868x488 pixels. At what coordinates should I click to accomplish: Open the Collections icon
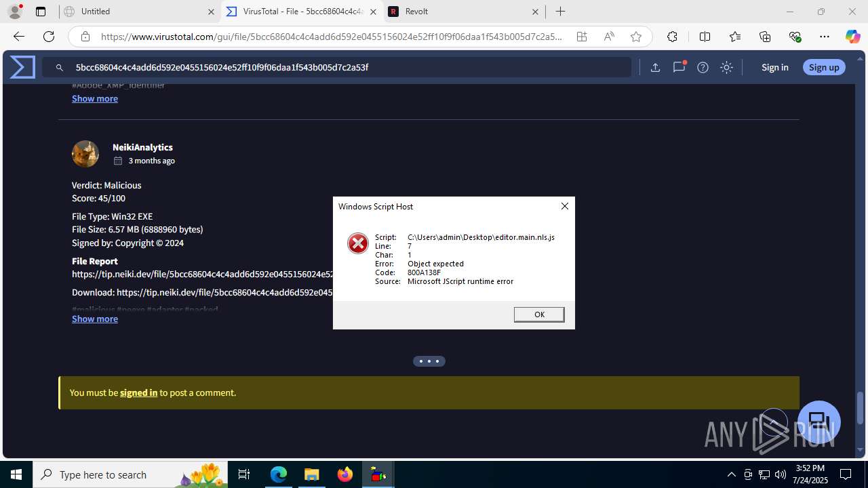pos(765,37)
